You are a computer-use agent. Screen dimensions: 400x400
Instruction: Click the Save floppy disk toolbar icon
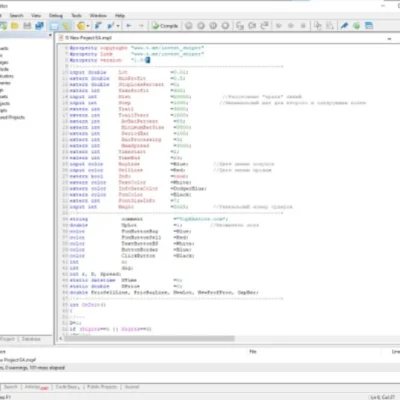(27, 26)
